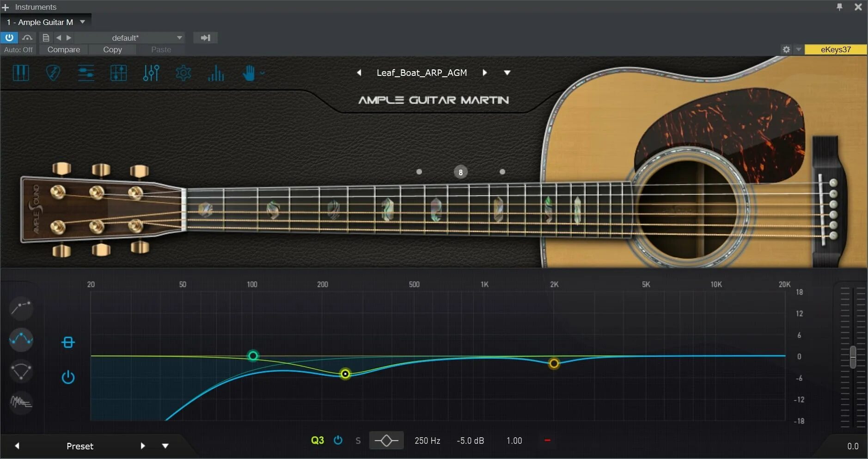Solo the Q3 band with S
The image size is (868, 459).
click(x=358, y=441)
